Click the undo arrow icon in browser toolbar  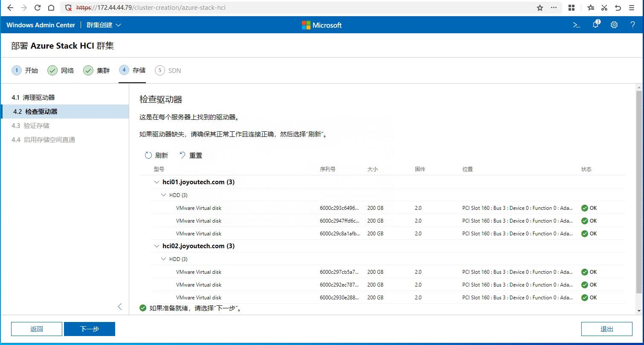click(618, 8)
